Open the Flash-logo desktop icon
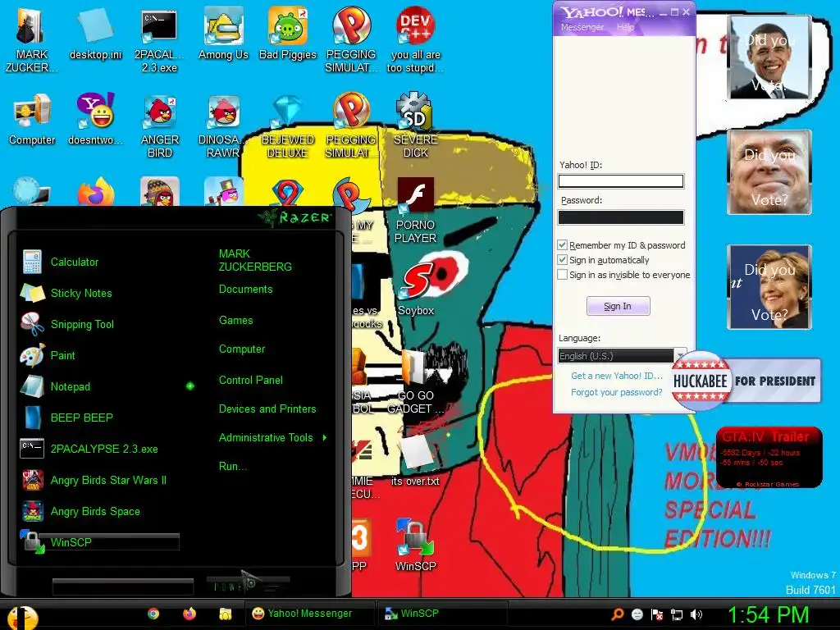The height and width of the screenshot is (630, 840). click(415, 210)
